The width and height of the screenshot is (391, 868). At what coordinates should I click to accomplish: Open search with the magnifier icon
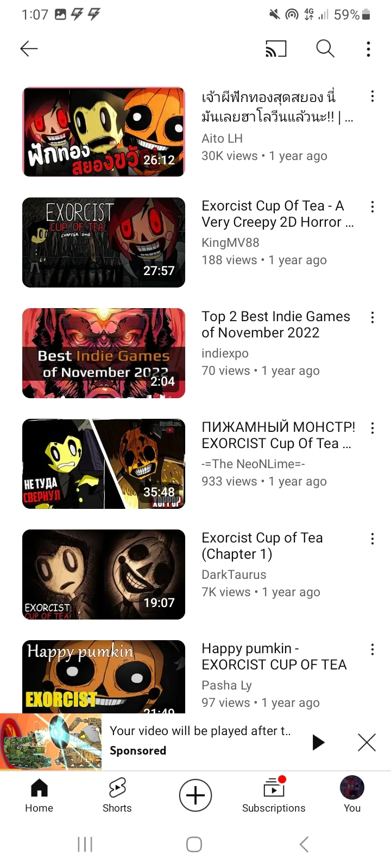tap(325, 49)
